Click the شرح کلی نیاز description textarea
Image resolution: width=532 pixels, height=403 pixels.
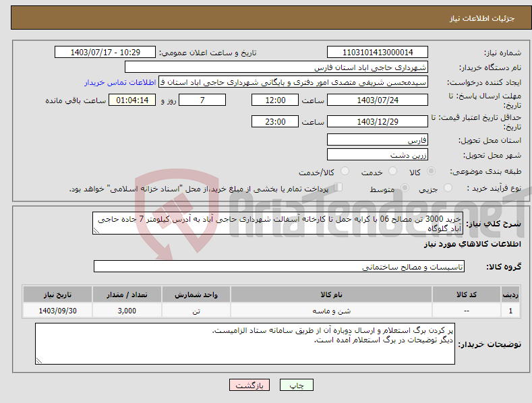pos(278,223)
